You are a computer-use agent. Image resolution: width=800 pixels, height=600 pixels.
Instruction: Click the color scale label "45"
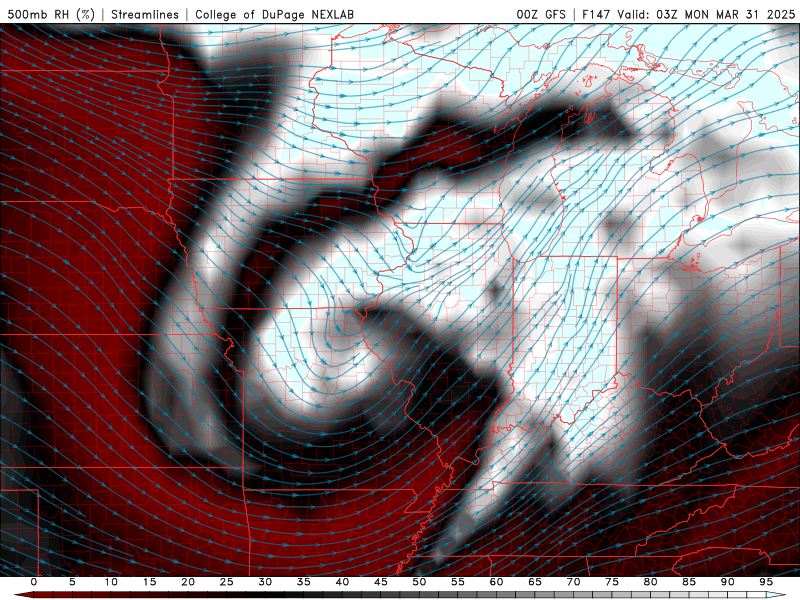(381, 582)
